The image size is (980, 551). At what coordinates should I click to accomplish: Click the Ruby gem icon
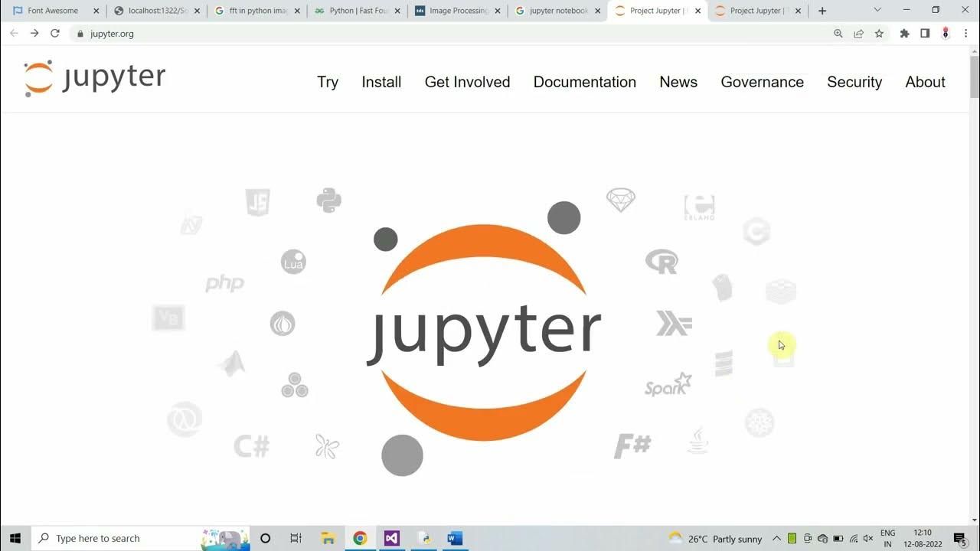(620, 200)
